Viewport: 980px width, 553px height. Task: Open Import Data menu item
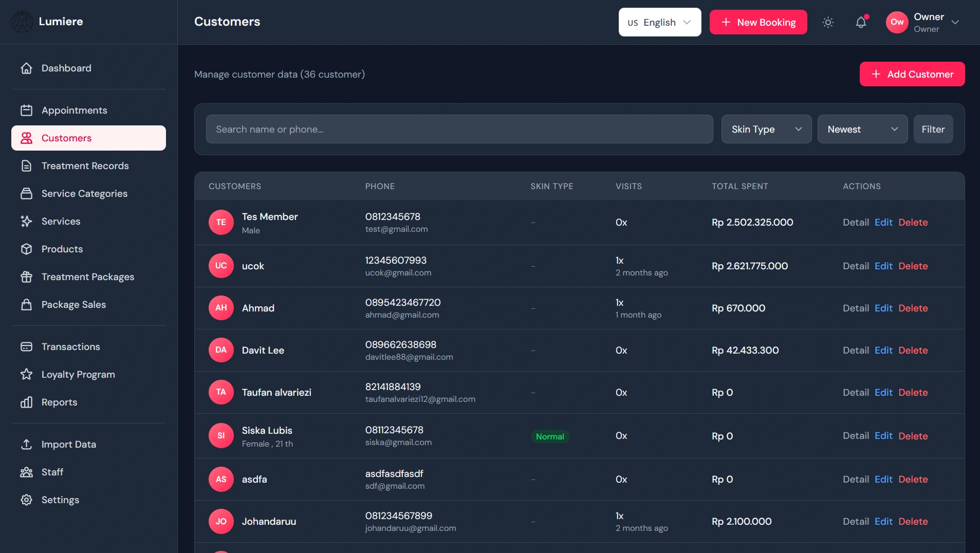88,445
